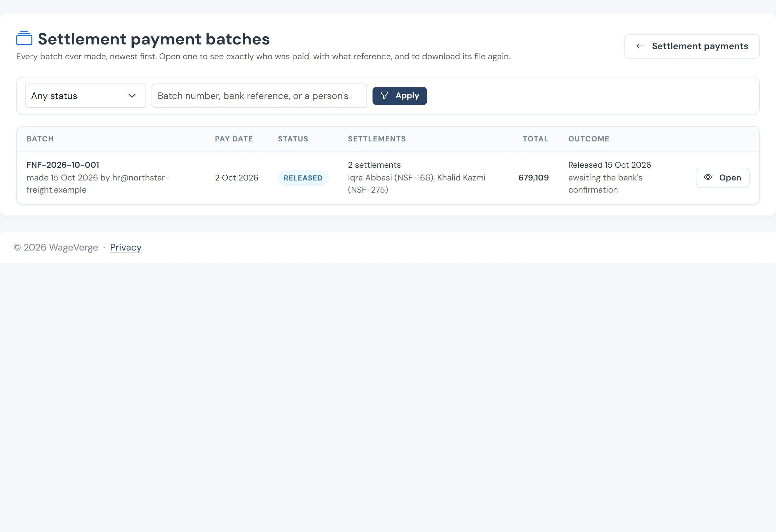Click the RELEASED status badge
Image resolution: width=776 pixels, height=532 pixels.
(303, 178)
